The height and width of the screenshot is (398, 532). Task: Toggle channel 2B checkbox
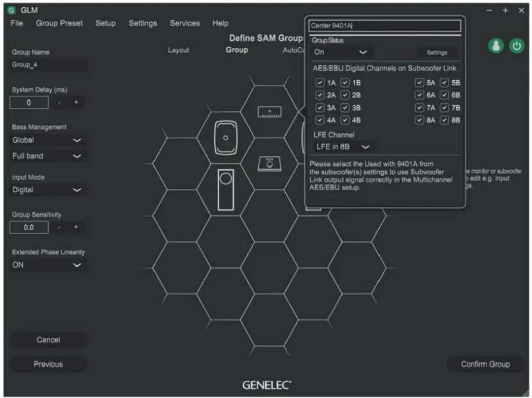click(x=345, y=95)
